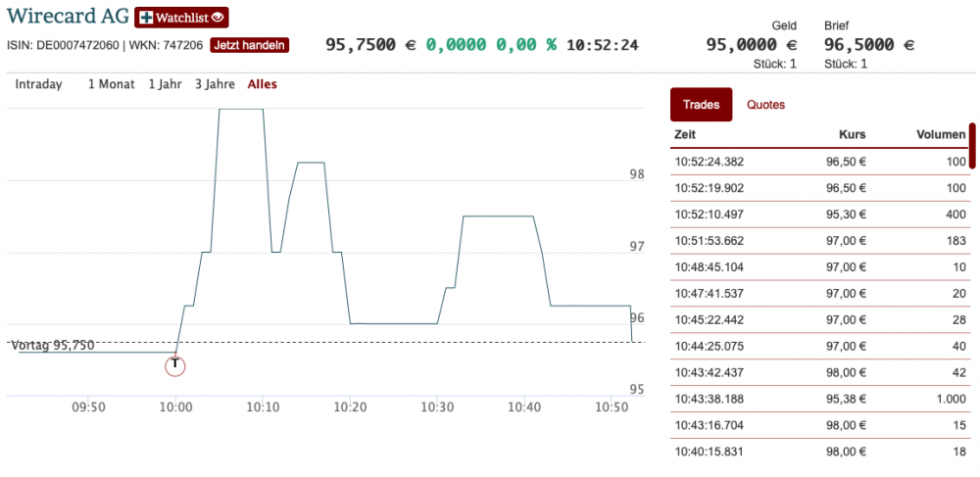Add Wirecard AG to Watchlist
This screenshot has width=980, height=477.
(181, 18)
